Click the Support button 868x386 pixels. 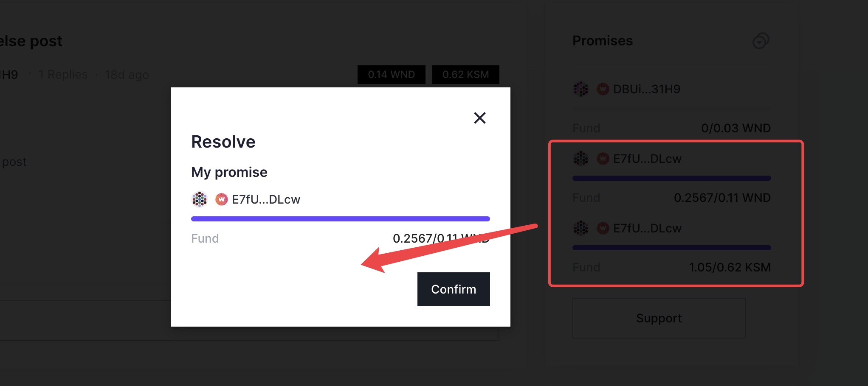[659, 318]
